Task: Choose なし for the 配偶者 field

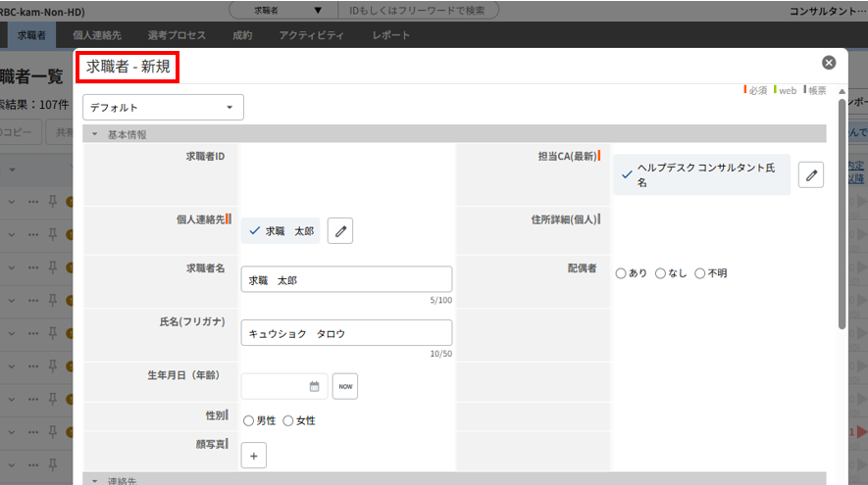Action: pyautogui.click(x=660, y=273)
